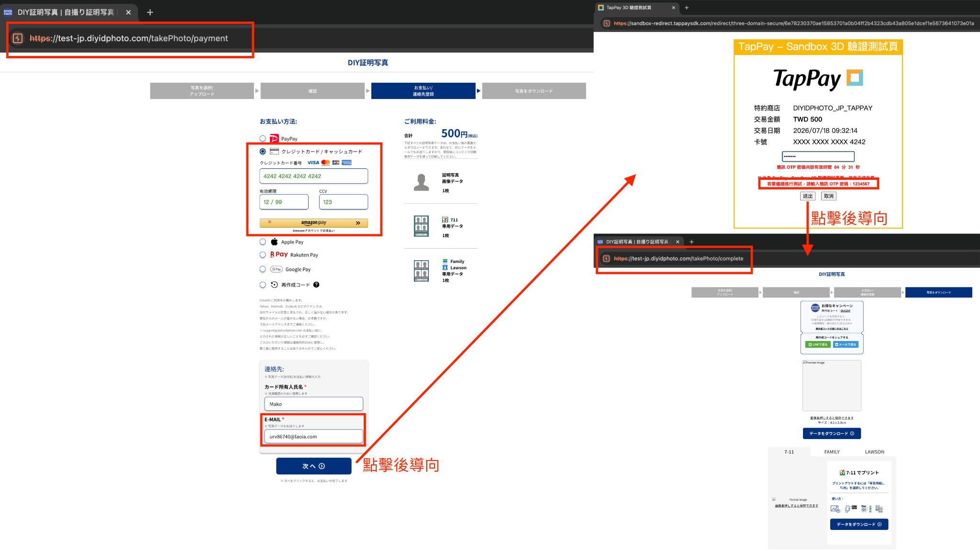
Task: Click the credit card icon beside クレジットカード
Action: click(274, 152)
